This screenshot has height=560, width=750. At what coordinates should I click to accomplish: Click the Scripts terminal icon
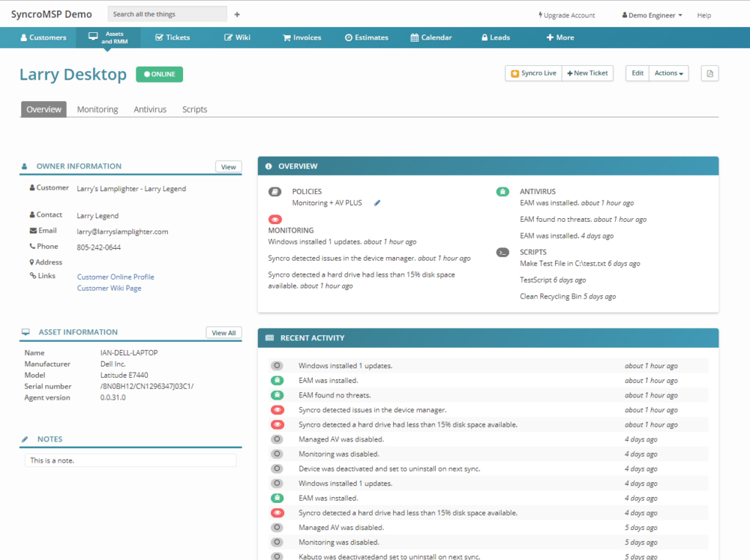point(502,252)
